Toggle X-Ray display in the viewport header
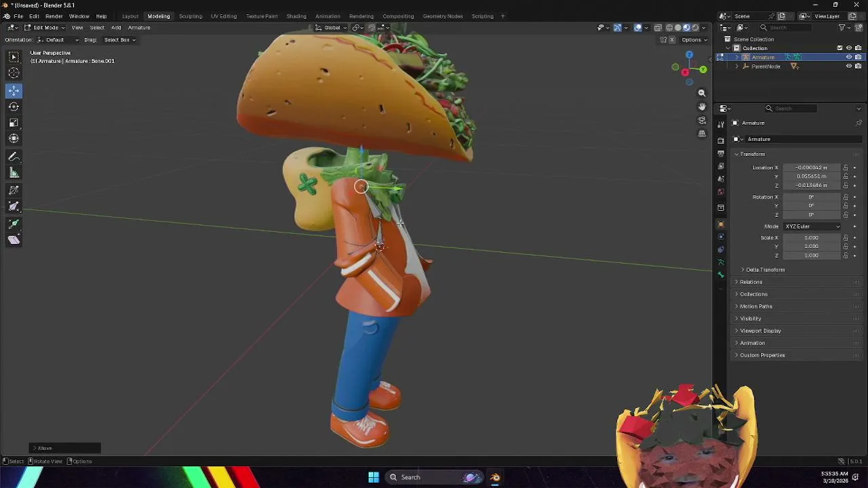 [658, 28]
